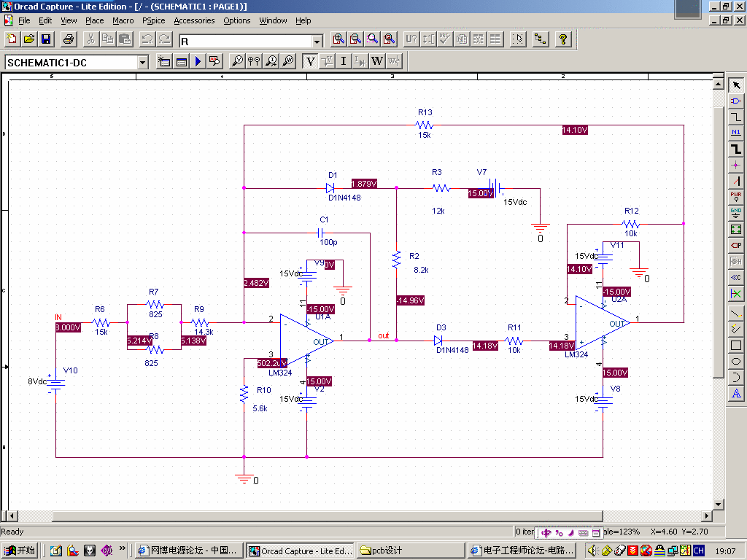Choose the Place Ground (GND) tool
This screenshot has width=747, height=560.
[736, 214]
